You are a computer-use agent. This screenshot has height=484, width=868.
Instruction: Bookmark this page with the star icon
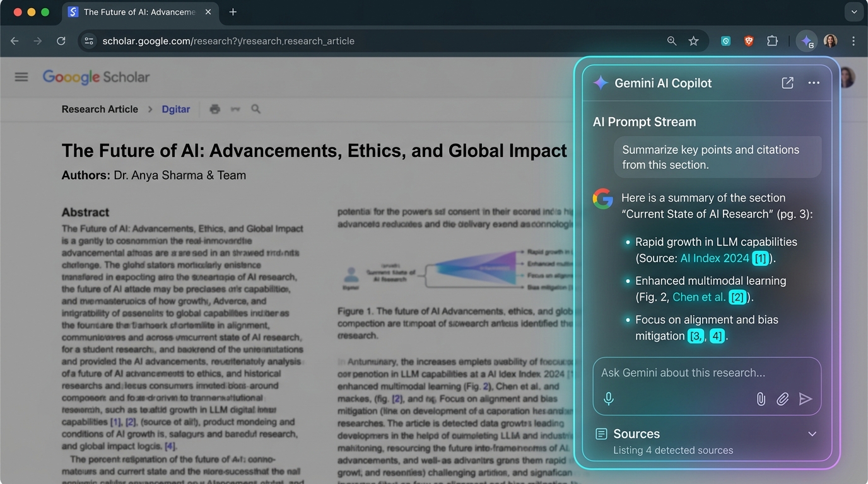click(694, 41)
